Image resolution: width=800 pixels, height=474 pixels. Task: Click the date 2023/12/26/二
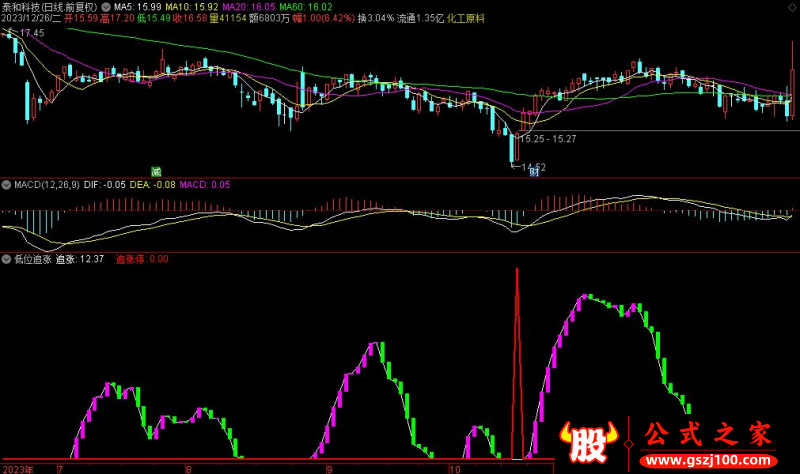click(x=31, y=18)
